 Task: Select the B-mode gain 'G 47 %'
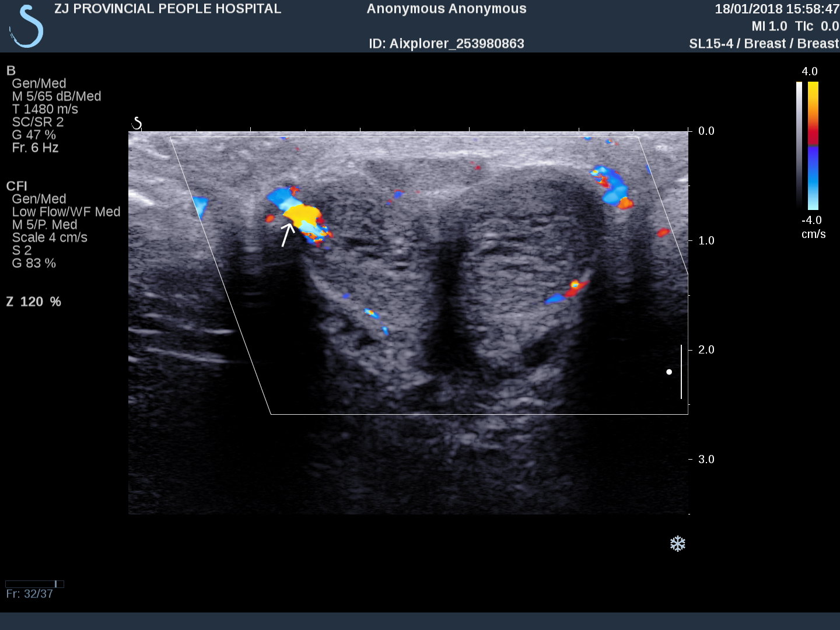(x=34, y=135)
